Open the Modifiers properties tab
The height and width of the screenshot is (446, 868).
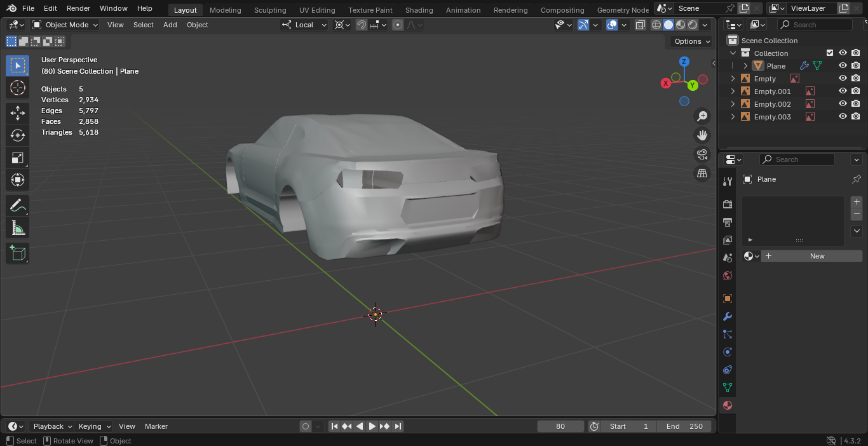tap(728, 316)
